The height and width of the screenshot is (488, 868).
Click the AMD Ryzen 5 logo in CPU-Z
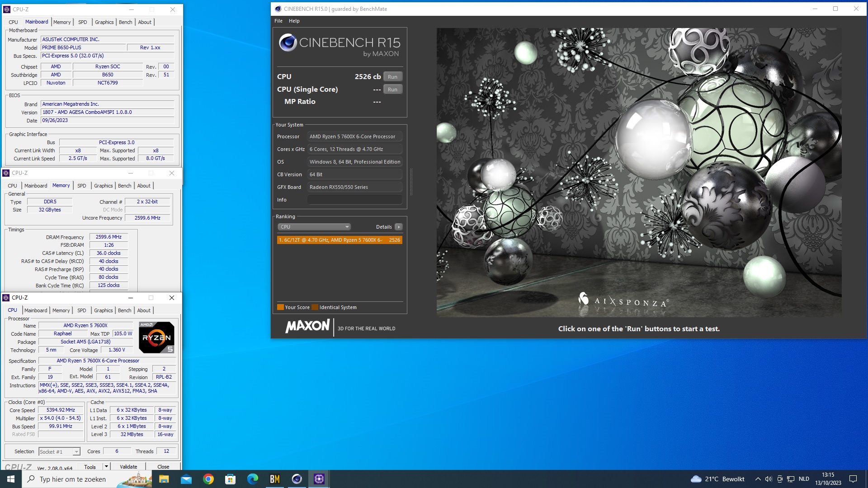[x=156, y=338]
